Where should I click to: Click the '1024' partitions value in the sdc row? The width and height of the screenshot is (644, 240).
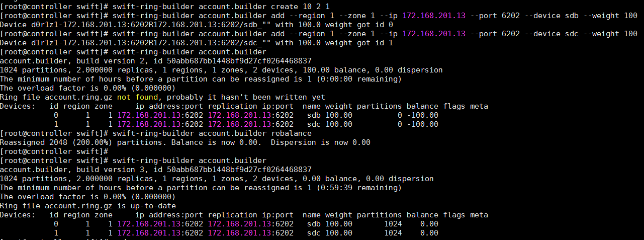point(393,233)
